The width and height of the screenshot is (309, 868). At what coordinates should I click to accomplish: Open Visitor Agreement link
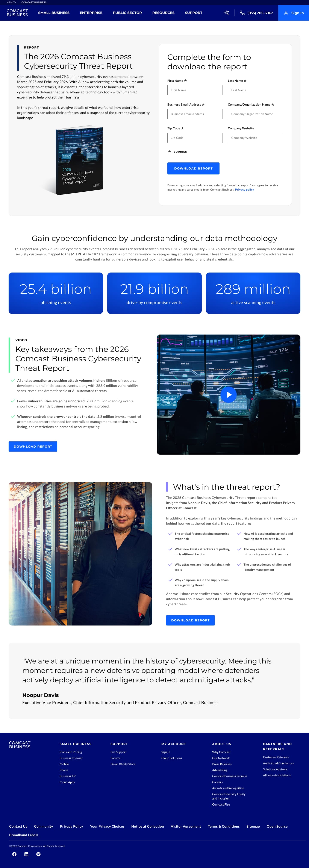pos(186,826)
